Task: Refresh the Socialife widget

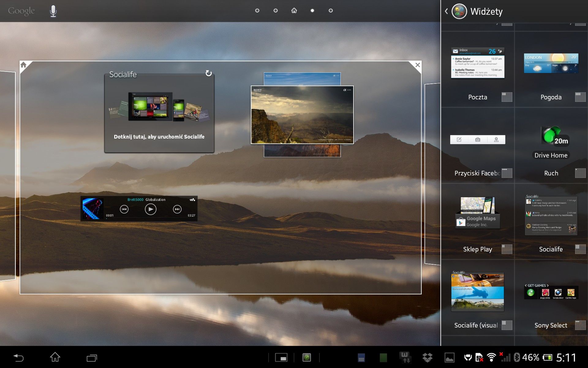Action: pos(209,73)
